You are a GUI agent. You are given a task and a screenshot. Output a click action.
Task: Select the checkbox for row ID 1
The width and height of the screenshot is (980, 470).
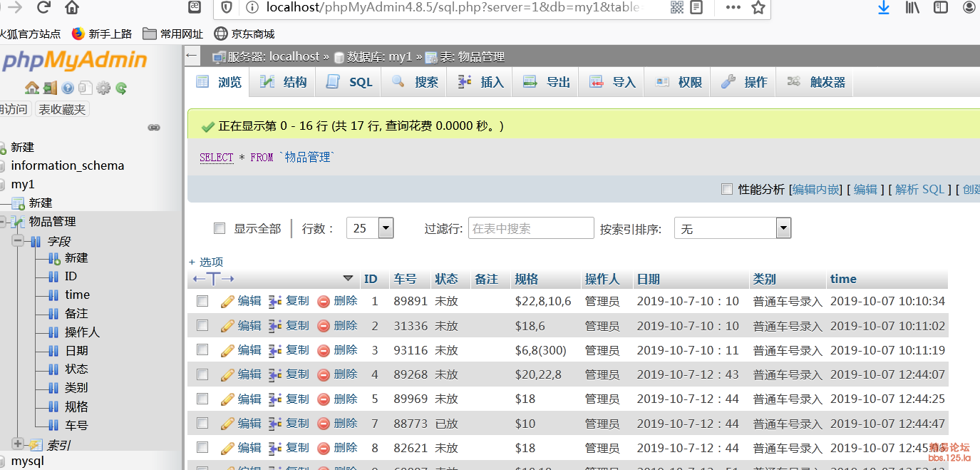(202, 302)
